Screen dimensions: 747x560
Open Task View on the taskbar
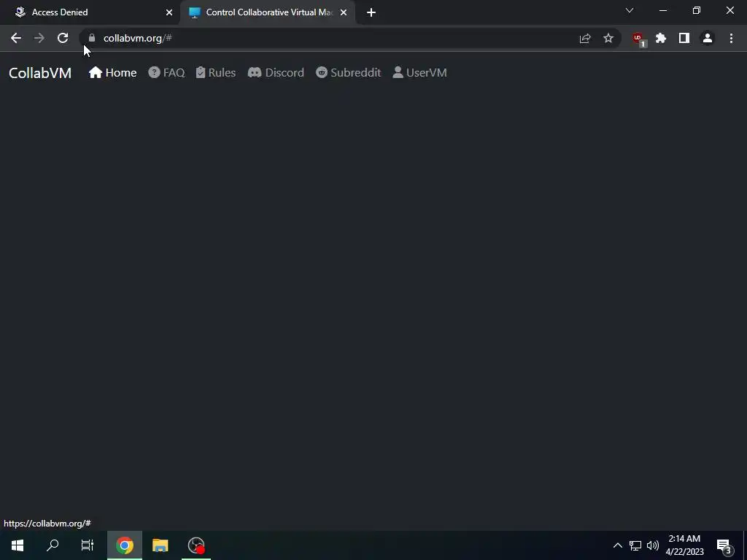[88, 545]
